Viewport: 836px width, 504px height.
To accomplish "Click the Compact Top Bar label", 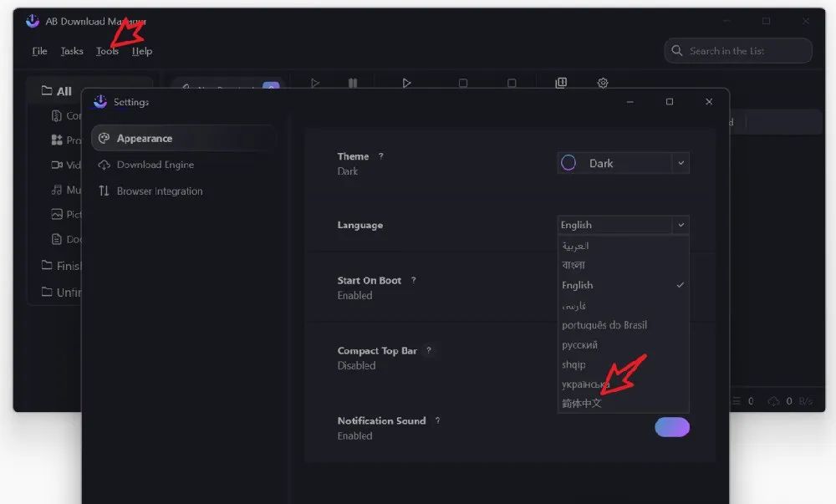I will 377,350.
